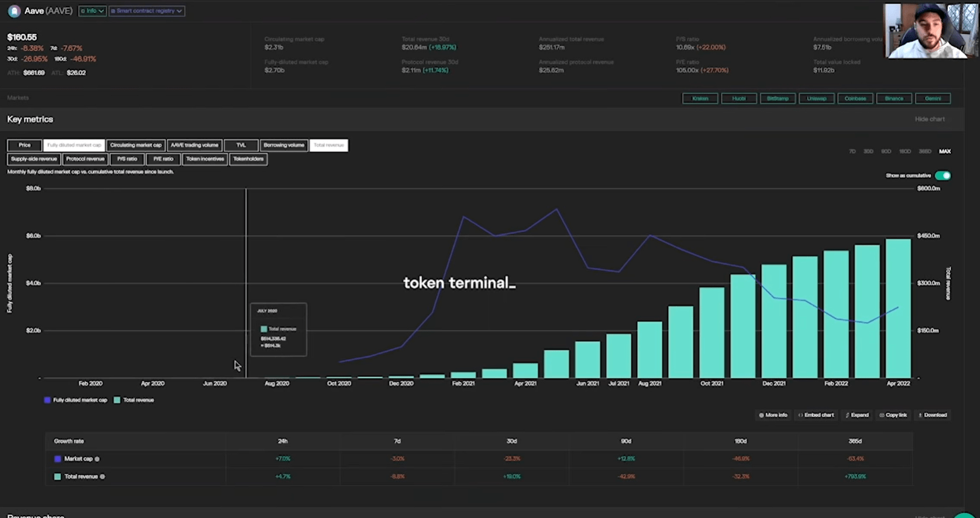Click the P/S ratio 10.69x value
Viewport: 980px width, 518px height.
(685, 47)
